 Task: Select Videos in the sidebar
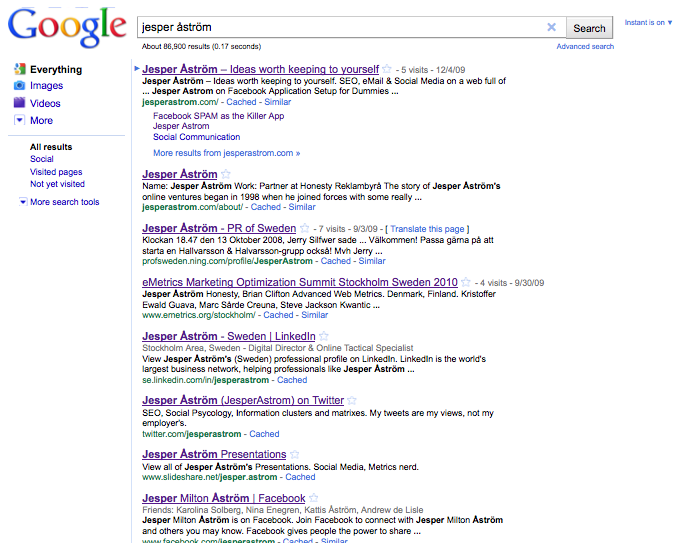point(45,103)
